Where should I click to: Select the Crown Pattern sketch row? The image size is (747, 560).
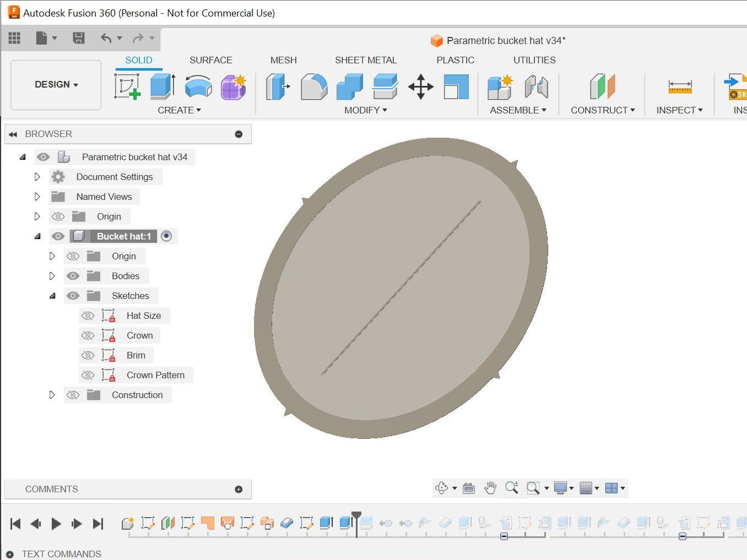(136, 375)
